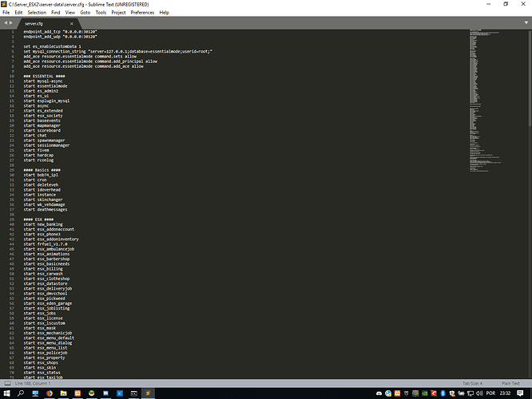Click the 'start sessionmanager' line
This screenshot has width=532, height=399.
point(46,145)
